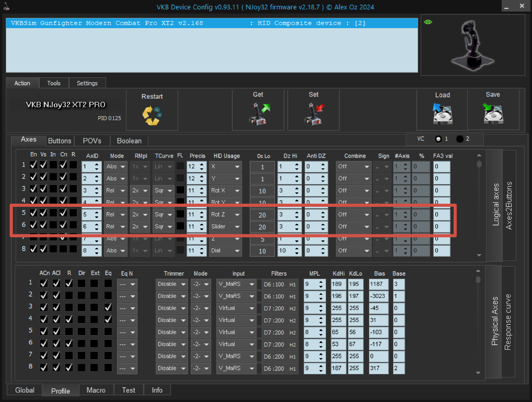Increase Anti DZ stepper for logical axis 6
The image size is (532, 402).
323,224
